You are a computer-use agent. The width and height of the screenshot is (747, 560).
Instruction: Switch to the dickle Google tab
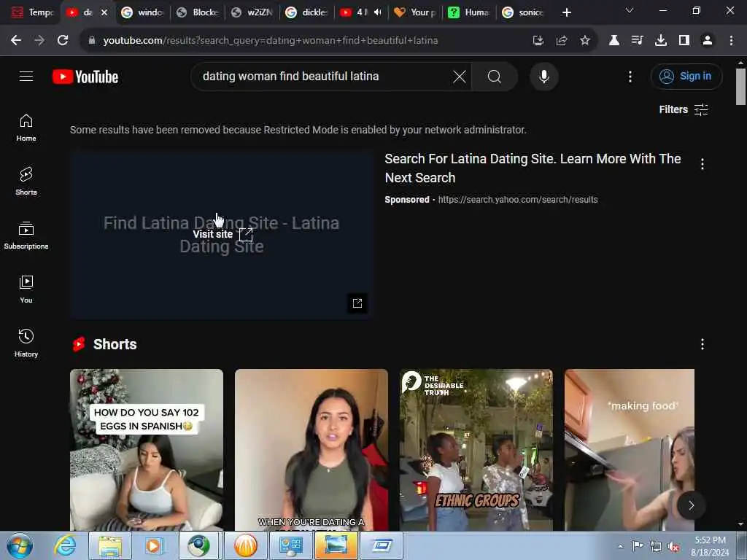point(306,12)
